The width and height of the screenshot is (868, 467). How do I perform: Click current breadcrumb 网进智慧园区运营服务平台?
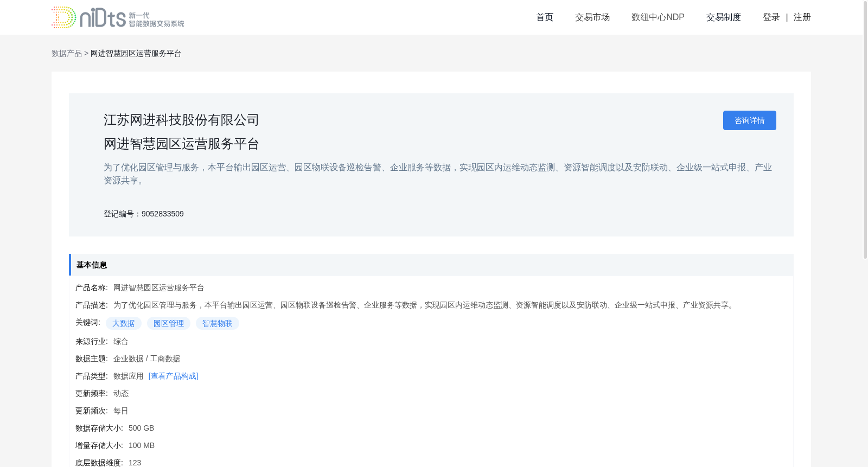tap(136, 53)
